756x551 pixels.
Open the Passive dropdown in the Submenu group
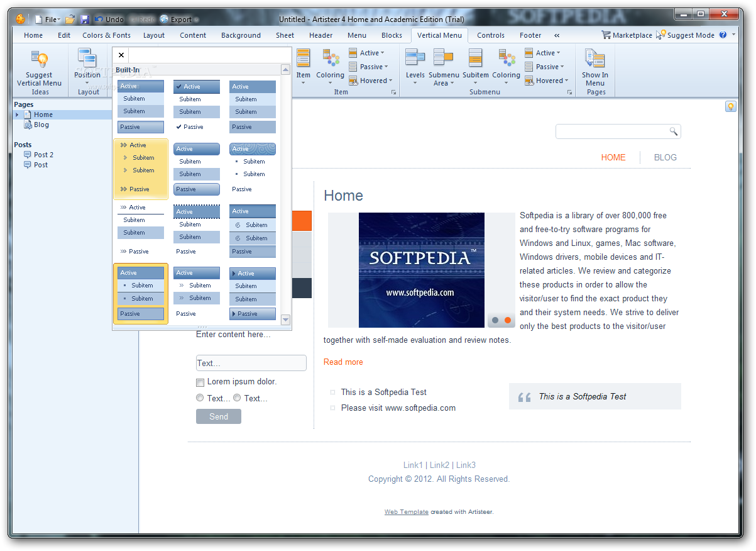[x=544, y=67]
